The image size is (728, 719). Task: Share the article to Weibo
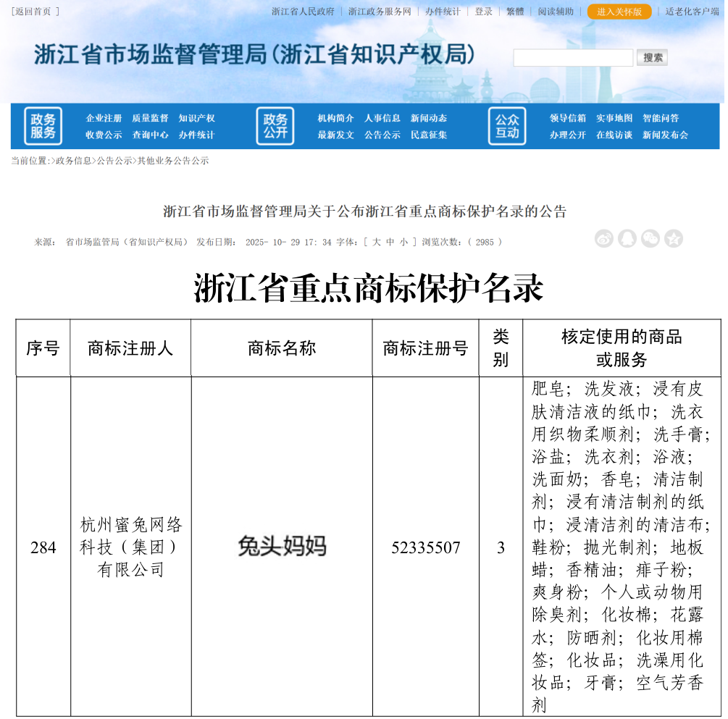(x=603, y=238)
